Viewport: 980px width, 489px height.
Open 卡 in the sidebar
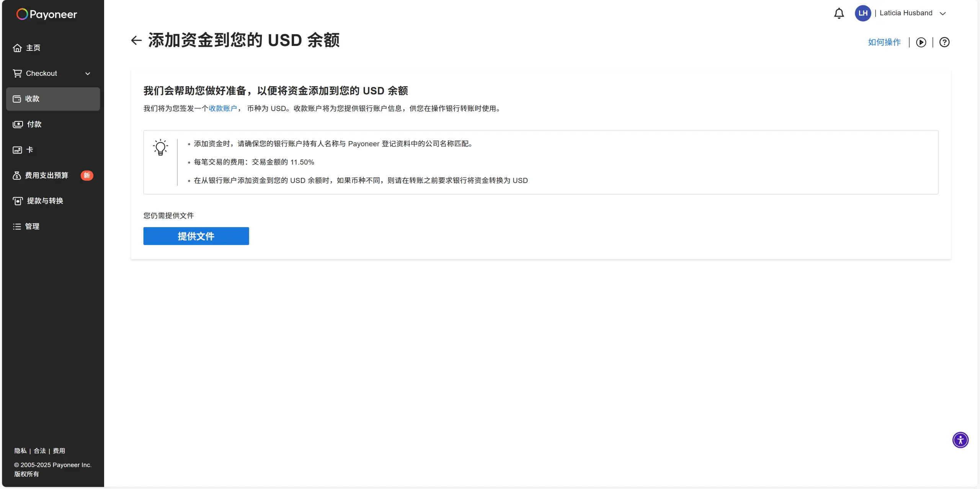click(x=53, y=150)
